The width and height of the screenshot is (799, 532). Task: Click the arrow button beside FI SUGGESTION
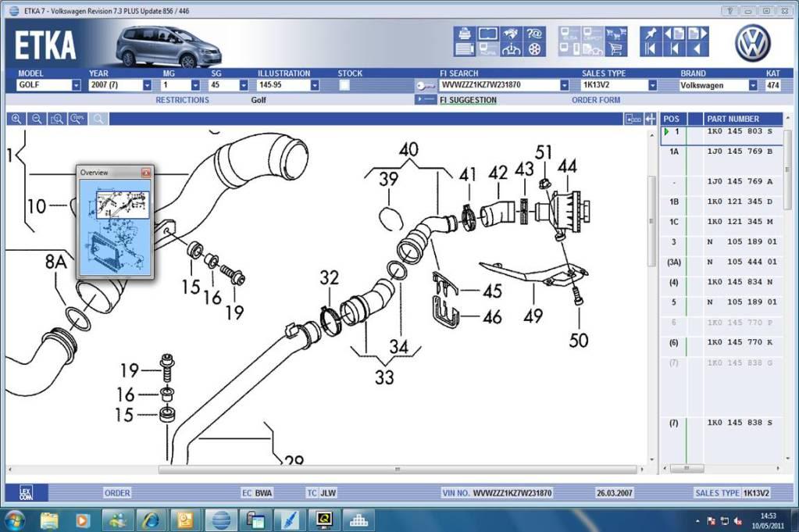click(425, 99)
